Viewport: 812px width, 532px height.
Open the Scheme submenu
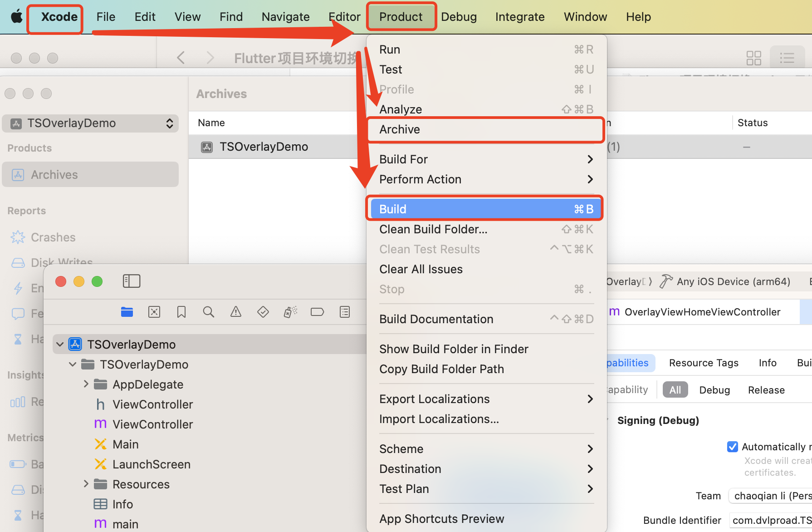coord(486,449)
